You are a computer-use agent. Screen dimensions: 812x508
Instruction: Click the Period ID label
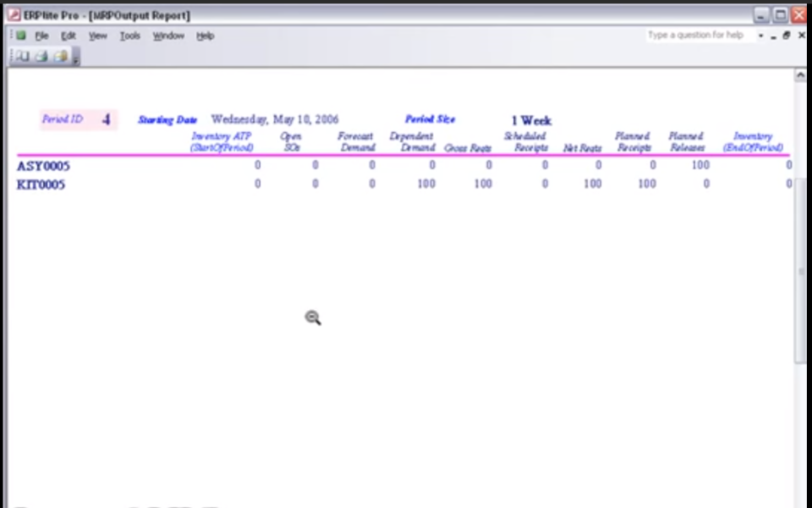tap(62, 119)
